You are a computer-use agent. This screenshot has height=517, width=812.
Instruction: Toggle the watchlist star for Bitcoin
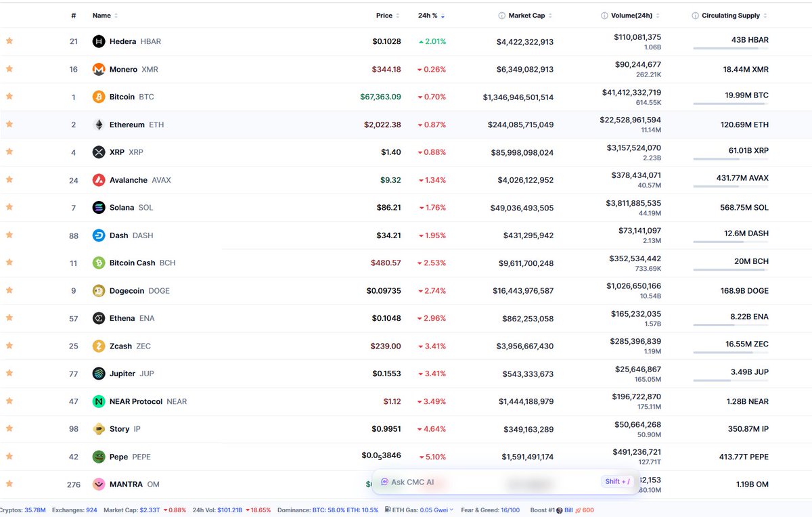point(9,97)
